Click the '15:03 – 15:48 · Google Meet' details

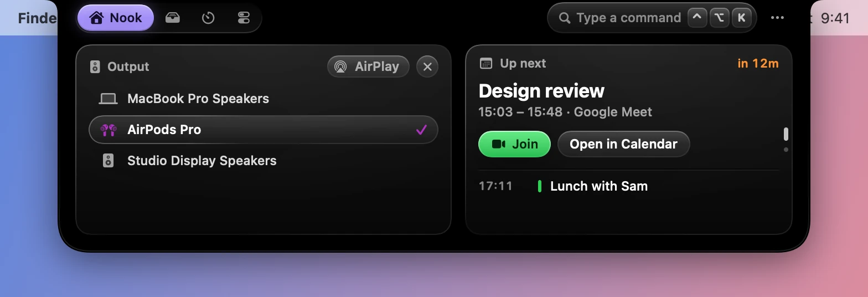point(565,112)
